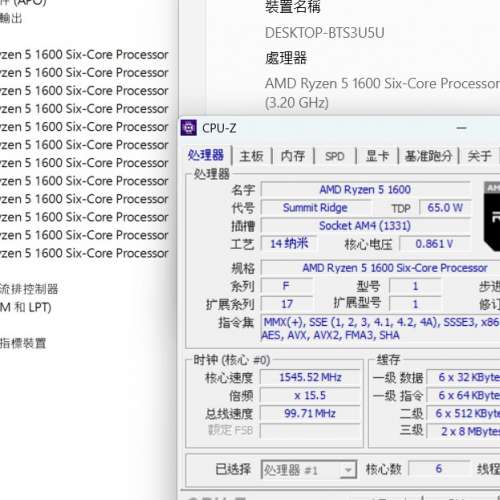The height and width of the screenshot is (500, 500).
Task: Open the 显卡 tab in CPU-Z
Action: click(377, 156)
